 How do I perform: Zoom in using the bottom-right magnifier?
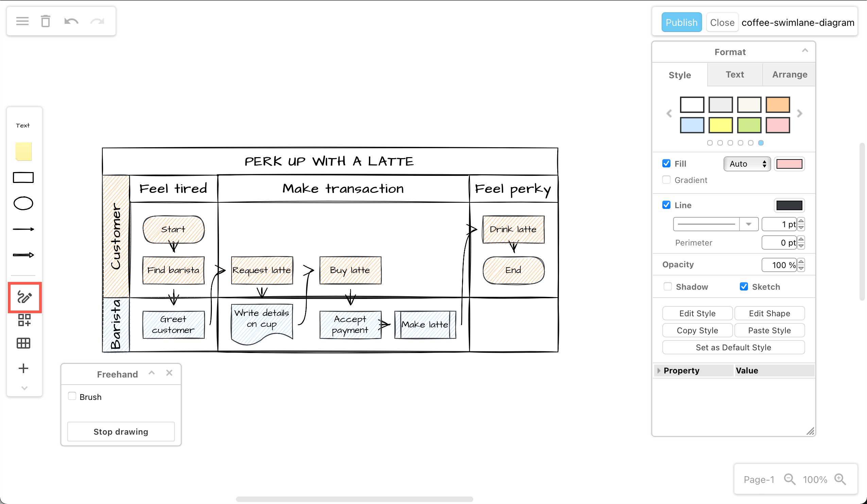(x=839, y=479)
